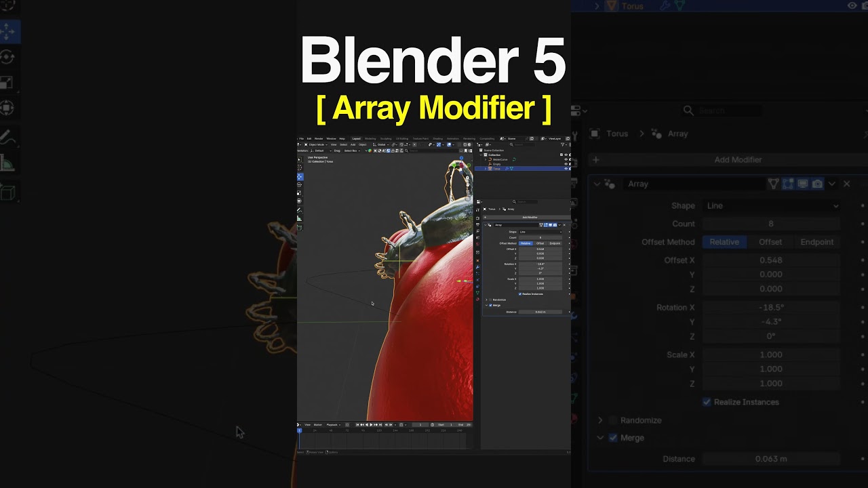Select the Torus row in the small Outliner
This screenshot has height=488, width=868.
coord(521,169)
